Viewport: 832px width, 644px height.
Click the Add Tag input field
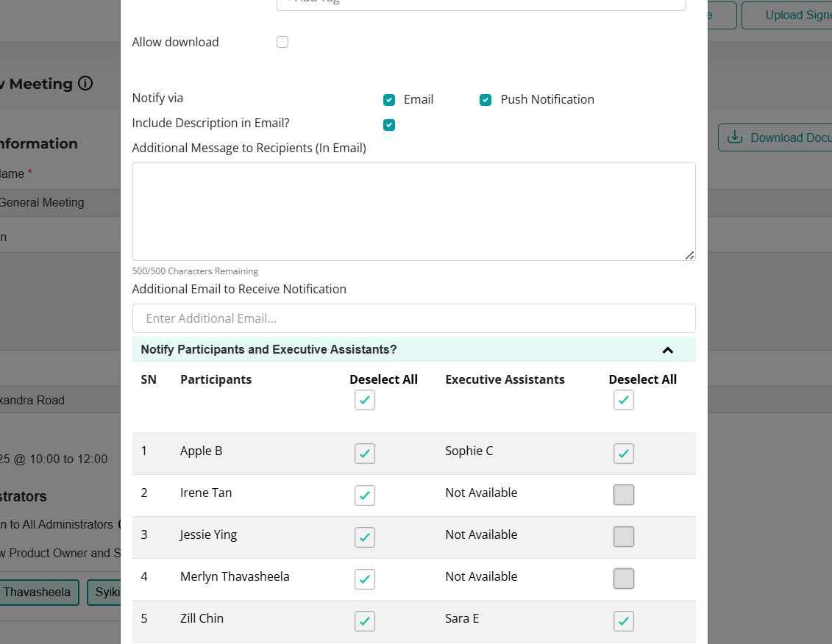tap(481, 3)
